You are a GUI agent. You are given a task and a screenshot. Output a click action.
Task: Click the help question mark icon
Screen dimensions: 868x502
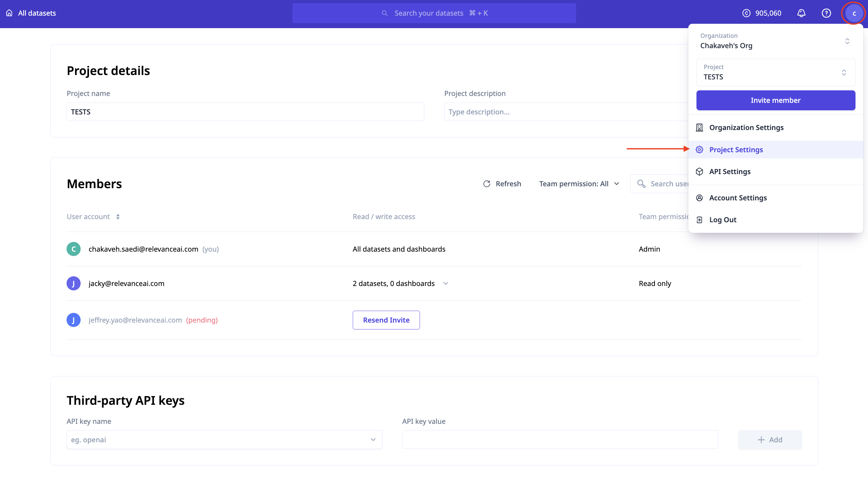point(826,13)
